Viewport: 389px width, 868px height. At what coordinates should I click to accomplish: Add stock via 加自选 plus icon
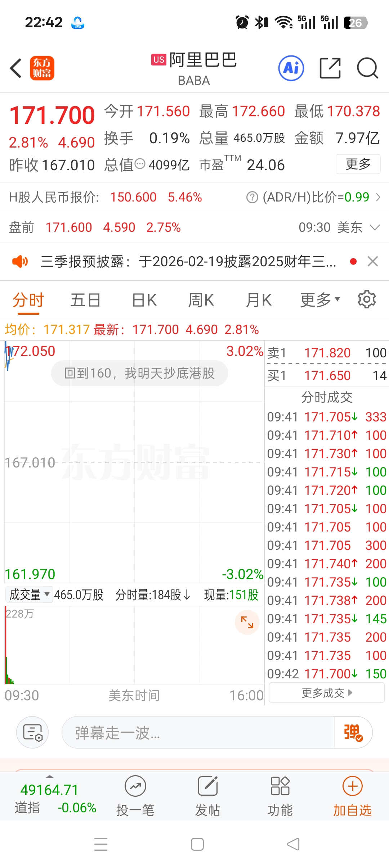[x=353, y=786]
